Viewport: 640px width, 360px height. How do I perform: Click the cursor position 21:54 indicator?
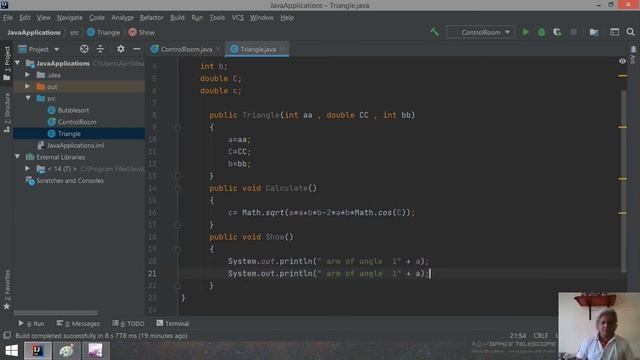tap(518, 336)
